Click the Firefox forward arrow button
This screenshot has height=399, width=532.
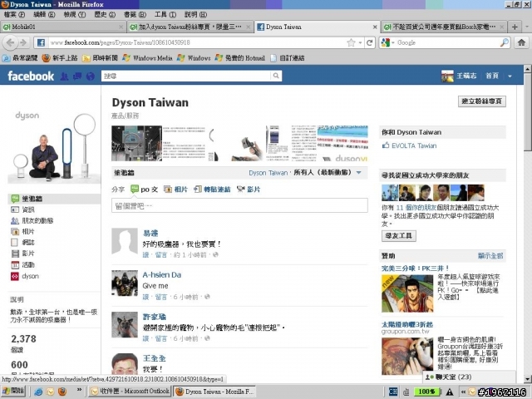[23, 42]
